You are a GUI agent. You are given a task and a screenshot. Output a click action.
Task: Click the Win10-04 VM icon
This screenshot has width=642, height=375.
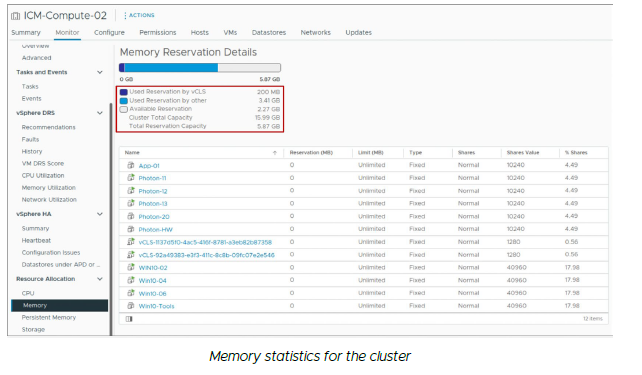[x=131, y=280]
